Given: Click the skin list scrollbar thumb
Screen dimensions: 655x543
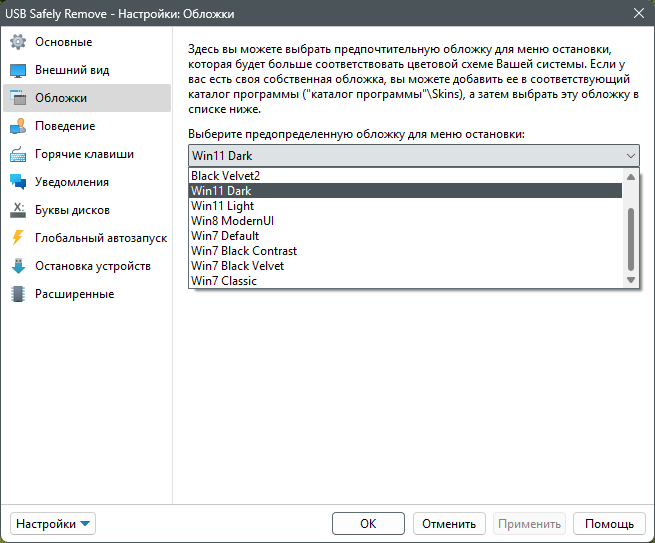Looking at the screenshot, I should point(631,239).
